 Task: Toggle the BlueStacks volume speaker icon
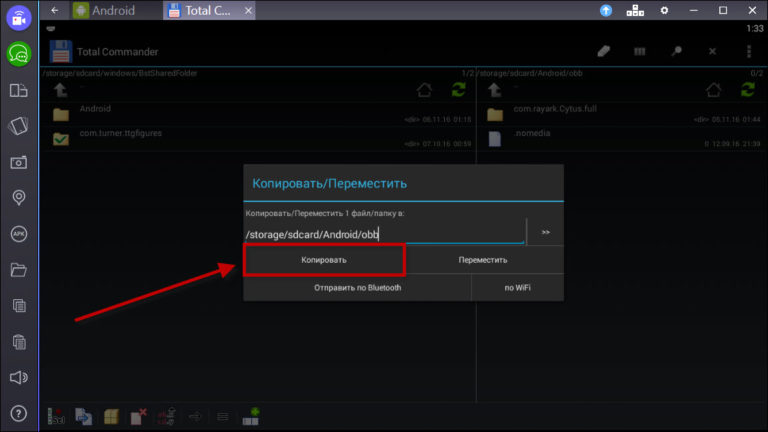(18, 377)
